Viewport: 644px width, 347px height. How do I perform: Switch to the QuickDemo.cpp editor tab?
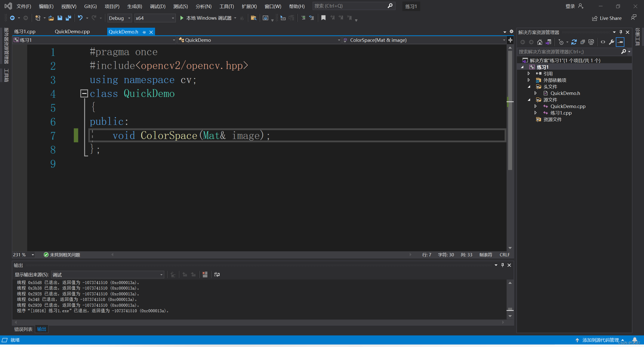[x=72, y=32]
